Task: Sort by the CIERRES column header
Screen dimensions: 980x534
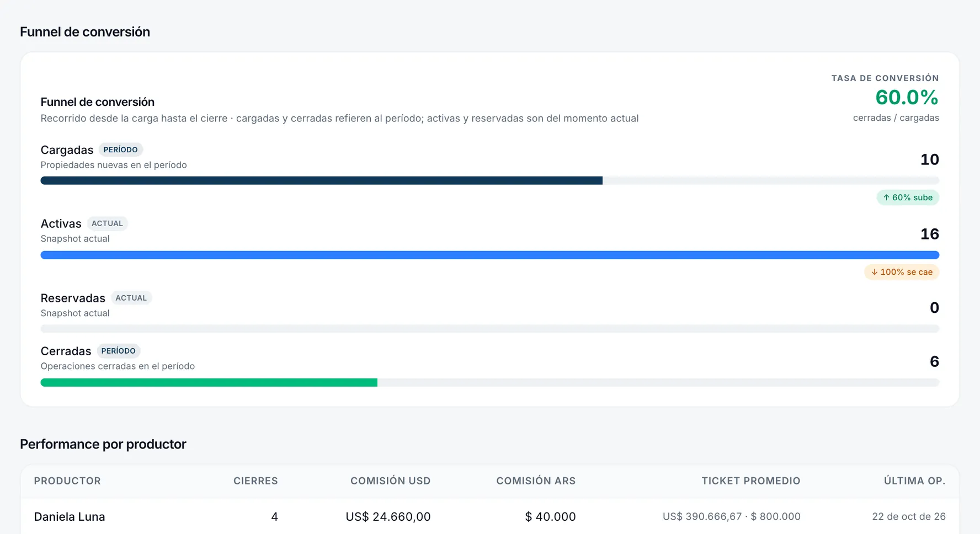Action: click(x=255, y=481)
